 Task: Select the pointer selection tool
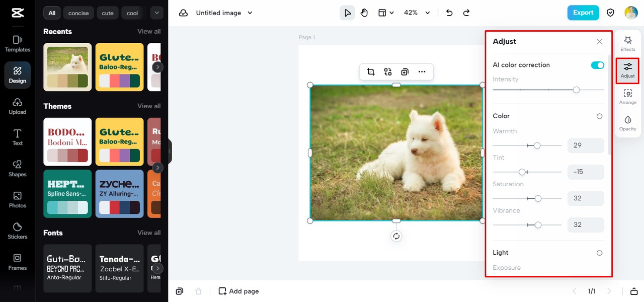(347, 13)
